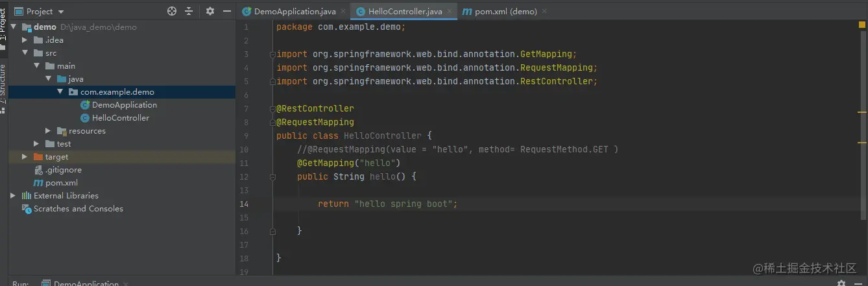868x286 pixels.
Task: Click the Maven icon on pom.xml tab
Action: click(x=467, y=12)
